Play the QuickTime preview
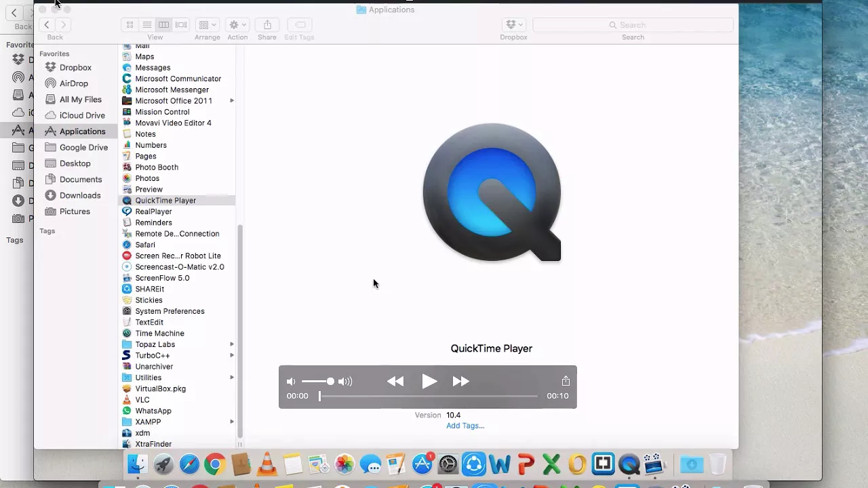Viewport: 868px width, 488px height. point(429,382)
